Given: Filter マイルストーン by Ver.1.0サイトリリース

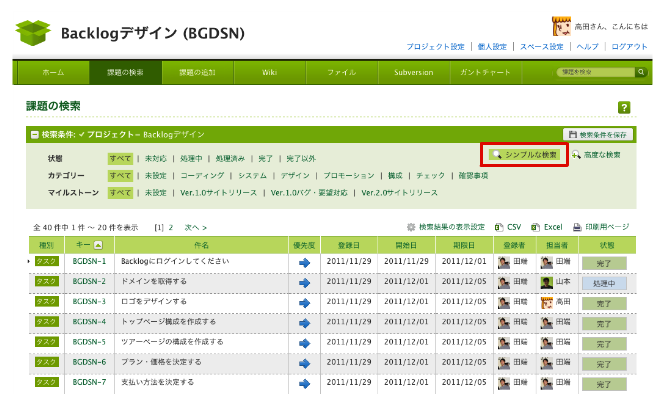Looking at the screenshot, I should pos(218,193).
